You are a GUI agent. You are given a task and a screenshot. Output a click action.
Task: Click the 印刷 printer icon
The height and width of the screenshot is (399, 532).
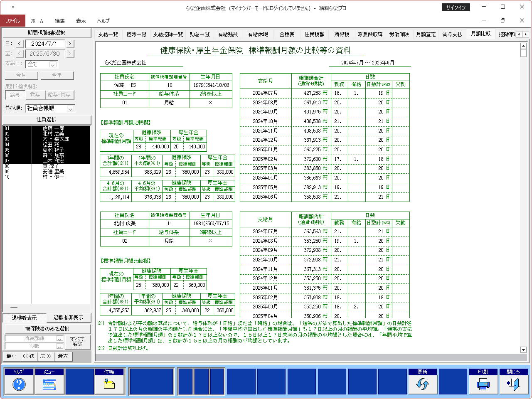483,384
